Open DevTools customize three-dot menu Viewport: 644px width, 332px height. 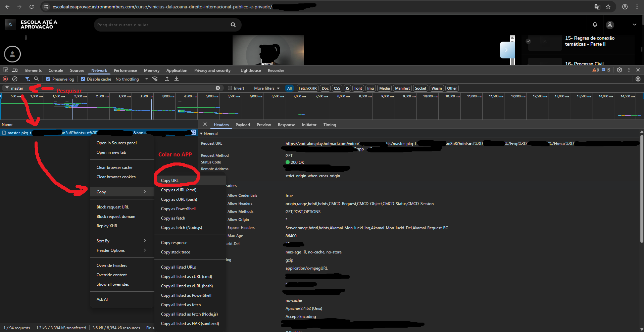(629, 70)
